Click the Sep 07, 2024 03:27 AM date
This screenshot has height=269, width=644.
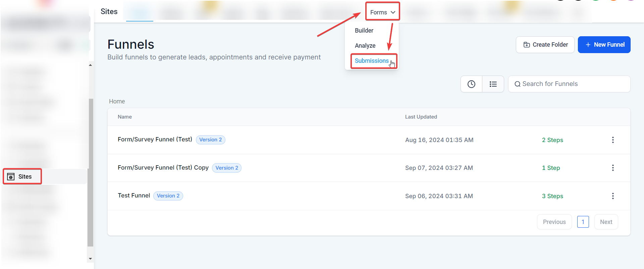[439, 168]
